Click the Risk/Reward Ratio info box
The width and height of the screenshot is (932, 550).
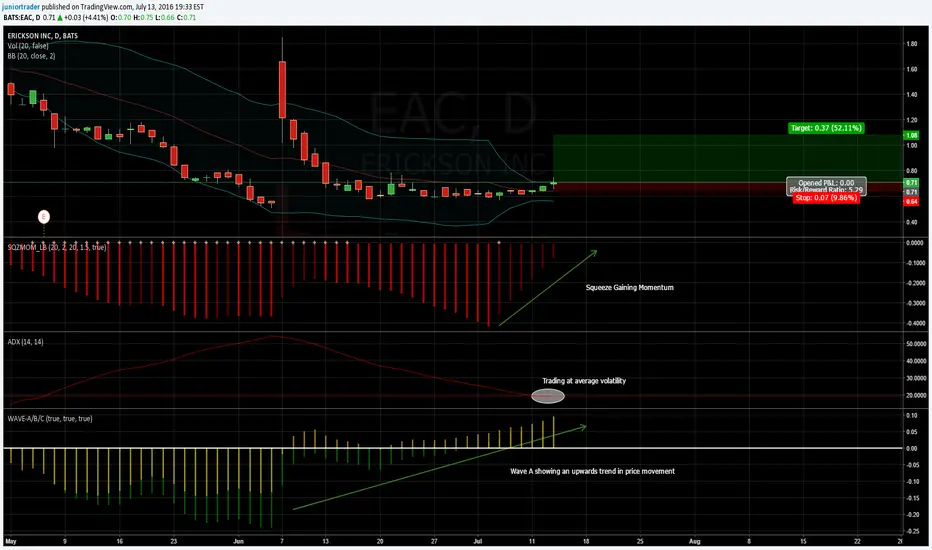coord(826,186)
